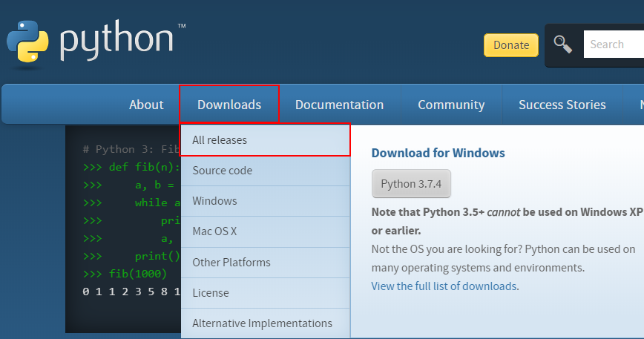Click the Fibonacci output numbers line
The width and height of the screenshot is (644, 339).
point(131,292)
